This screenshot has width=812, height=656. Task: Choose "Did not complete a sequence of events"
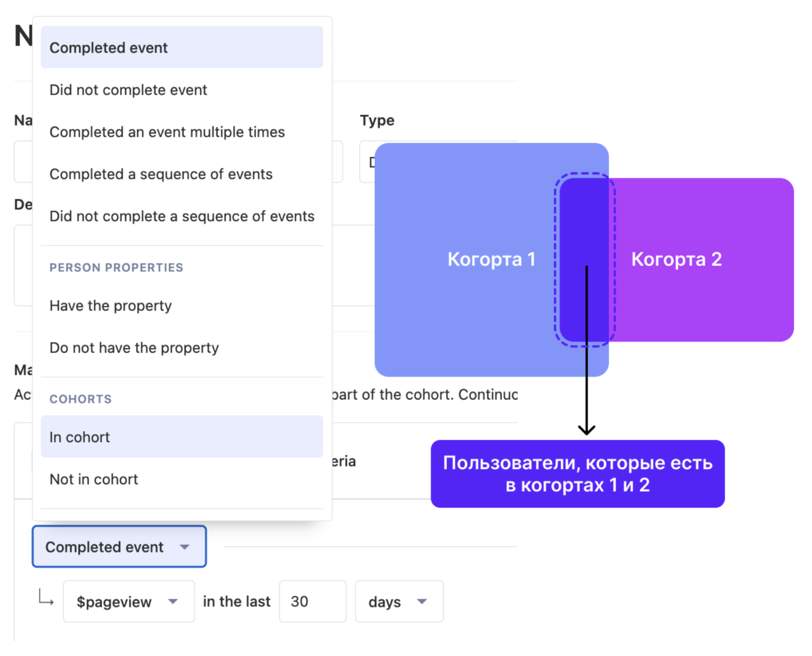click(x=181, y=216)
